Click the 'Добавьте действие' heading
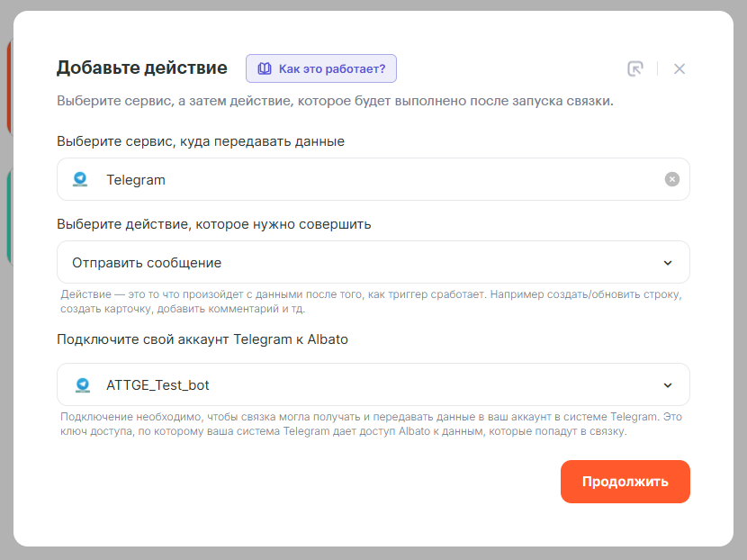The width and height of the screenshot is (747, 560). pyautogui.click(x=141, y=68)
